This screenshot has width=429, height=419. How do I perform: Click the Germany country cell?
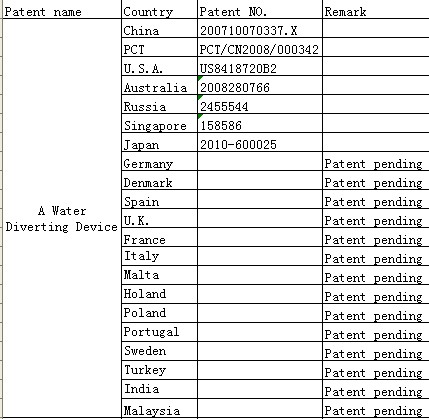tap(160, 161)
